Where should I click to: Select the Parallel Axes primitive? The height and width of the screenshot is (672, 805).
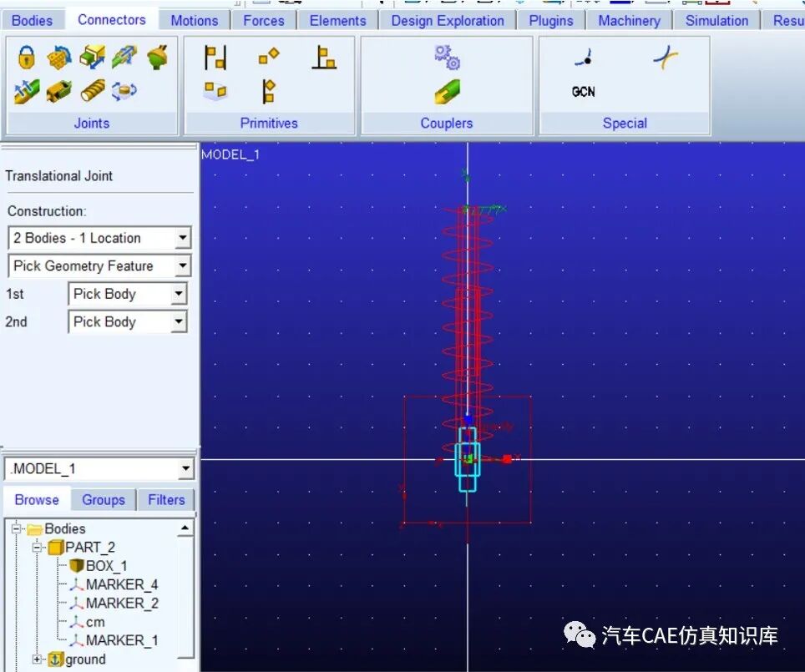[215, 58]
